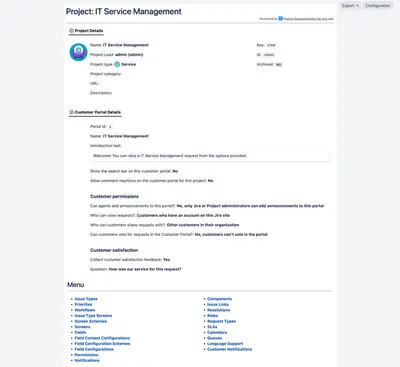Open the Export dropdown
Image resolution: width=400 pixels, height=367 pixels.
click(x=350, y=6)
